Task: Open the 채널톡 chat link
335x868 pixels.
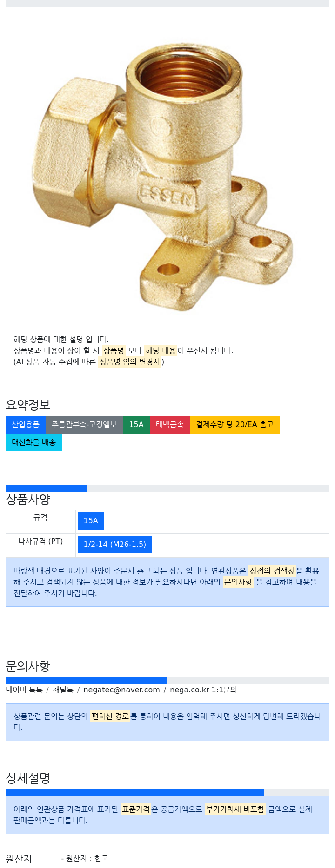Action: click(x=63, y=690)
